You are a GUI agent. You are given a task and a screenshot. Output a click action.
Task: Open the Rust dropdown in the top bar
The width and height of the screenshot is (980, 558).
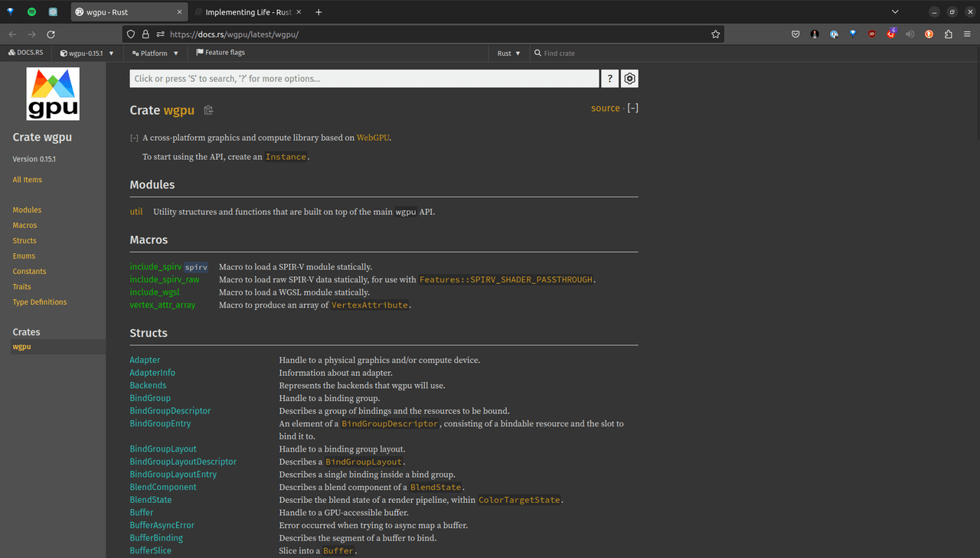click(x=508, y=54)
